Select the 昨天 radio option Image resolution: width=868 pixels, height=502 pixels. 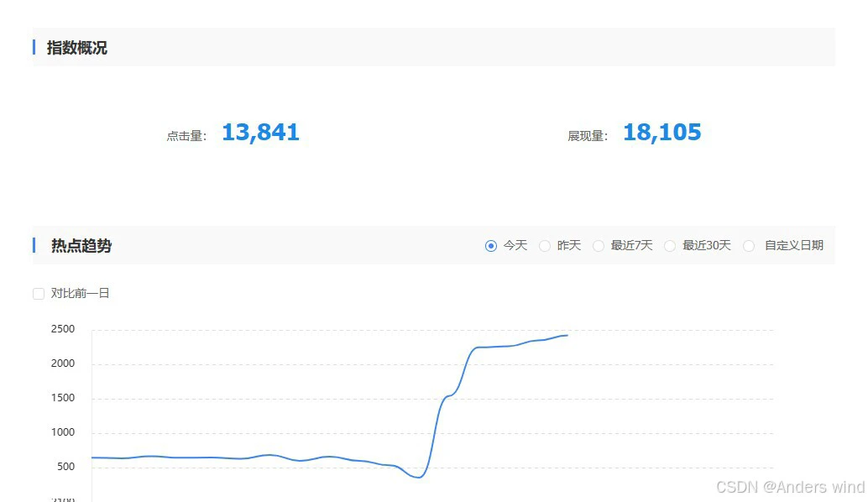pyautogui.click(x=545, y=246)
